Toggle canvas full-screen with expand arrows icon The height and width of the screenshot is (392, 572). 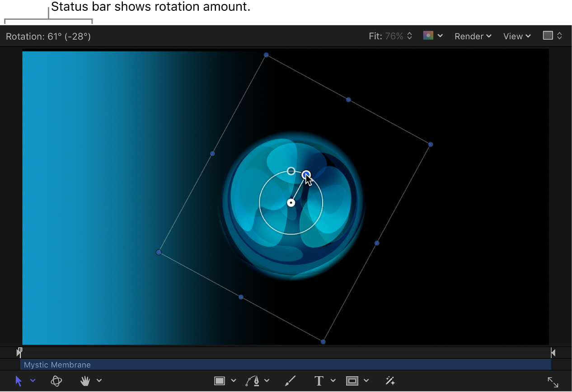[553, 381]
